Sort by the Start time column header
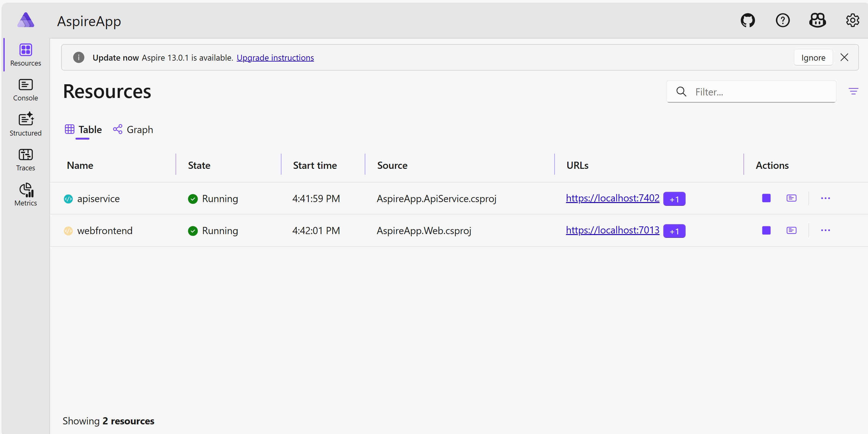This screenshot has height=434, width=868. coord(315,165)
